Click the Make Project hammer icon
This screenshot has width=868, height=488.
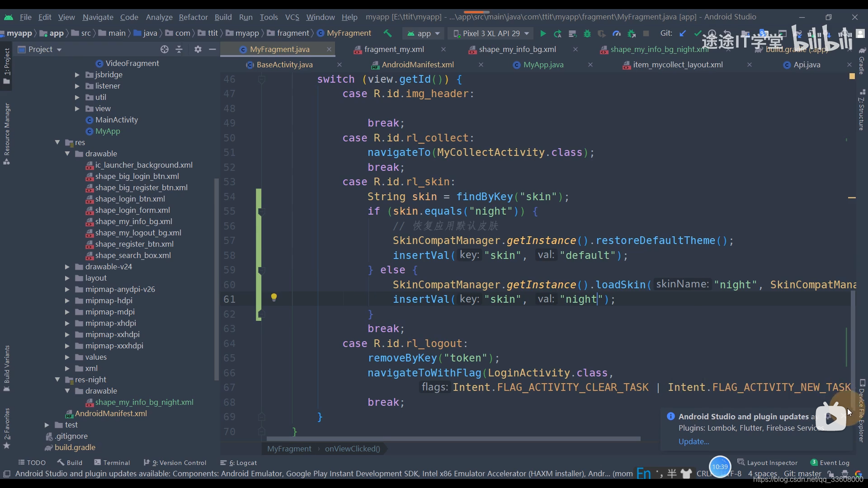click(387, 33)
